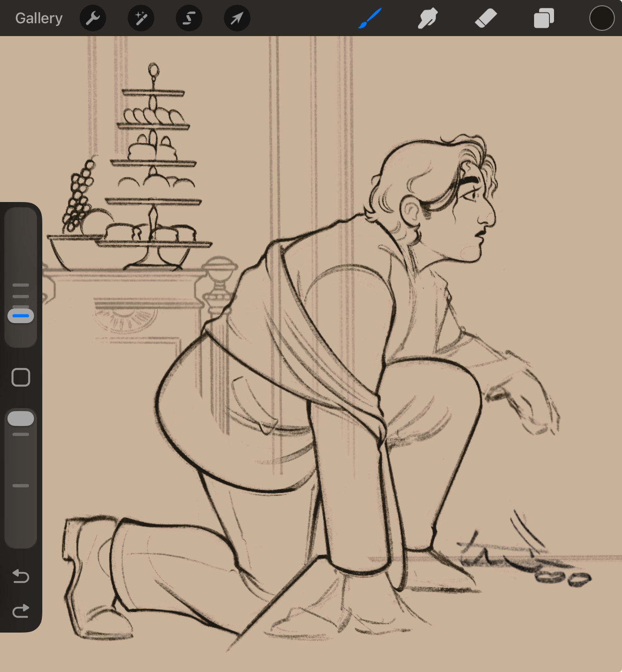Return to the Gallery

click(x=39, y=18)
